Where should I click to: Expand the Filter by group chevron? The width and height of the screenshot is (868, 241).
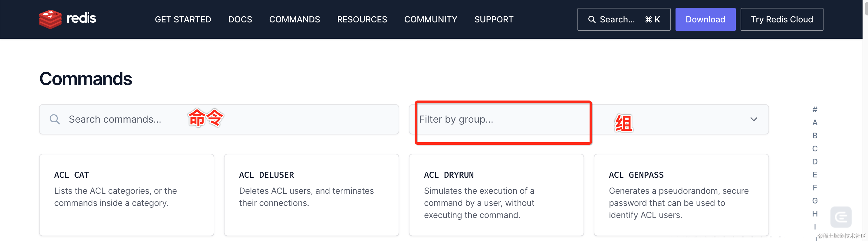[753, 119]
